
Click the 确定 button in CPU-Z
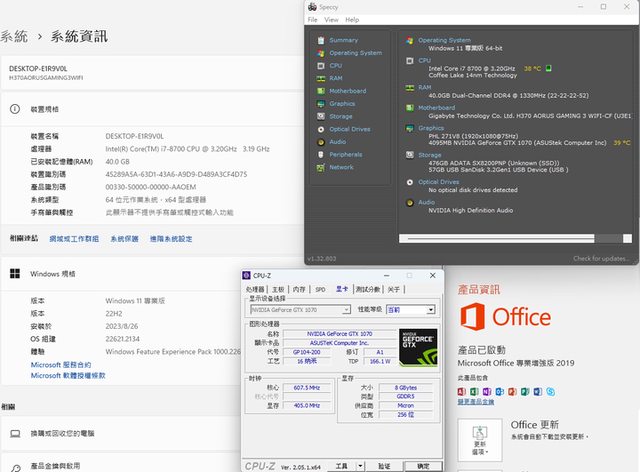[x=423, y=466]
